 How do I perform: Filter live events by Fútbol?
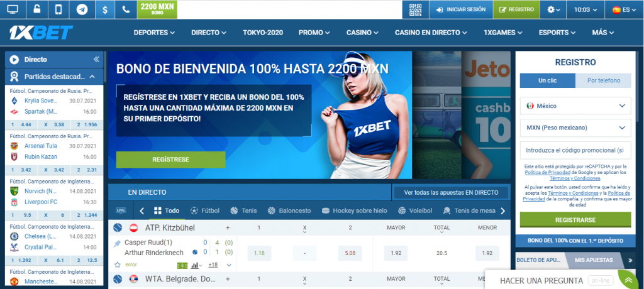click(x=205, y=210)
